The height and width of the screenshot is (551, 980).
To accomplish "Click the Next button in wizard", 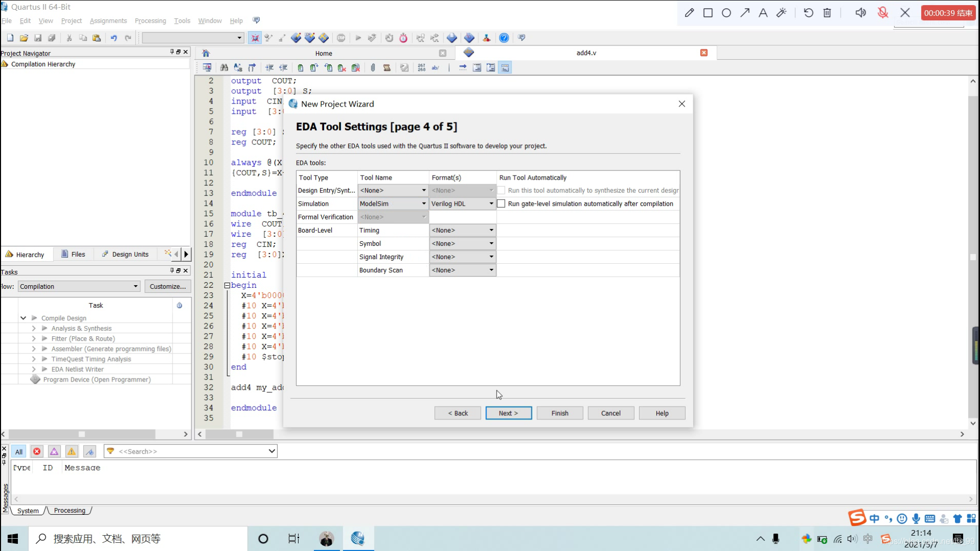I will 508,413.
